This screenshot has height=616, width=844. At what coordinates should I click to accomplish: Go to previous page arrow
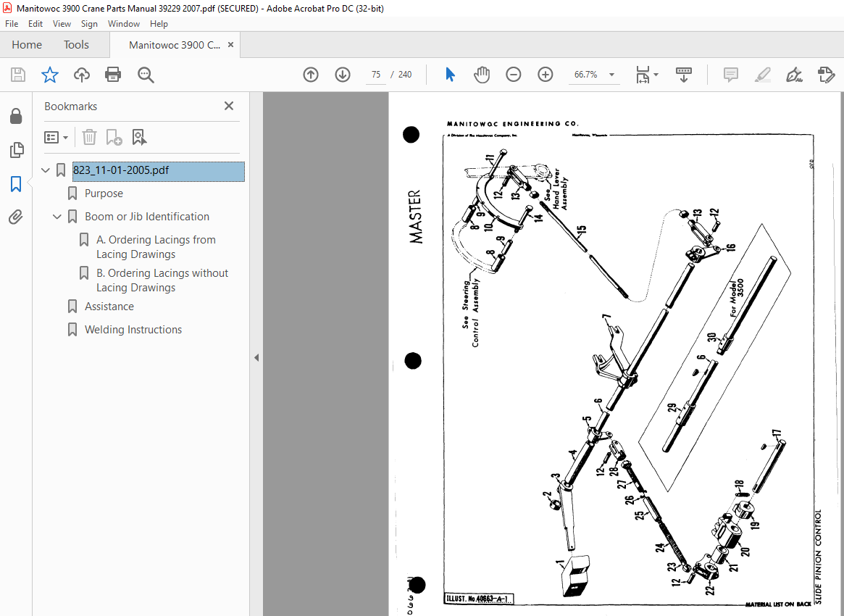311,75
